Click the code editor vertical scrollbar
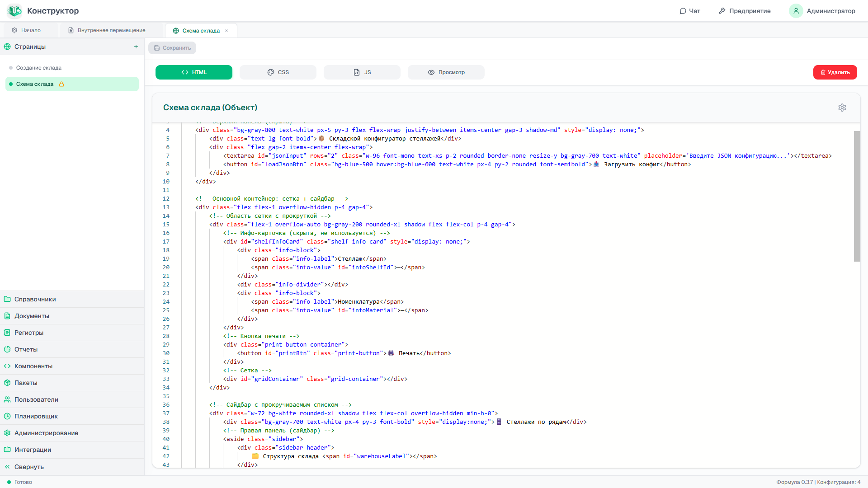This screenshot has width=868, height=488. click(857, 196)
